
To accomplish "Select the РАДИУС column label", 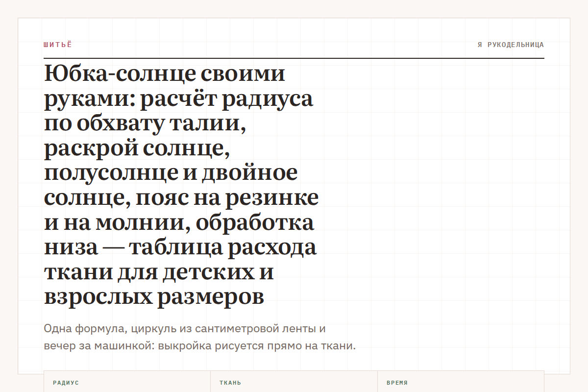I will (66, 383).
